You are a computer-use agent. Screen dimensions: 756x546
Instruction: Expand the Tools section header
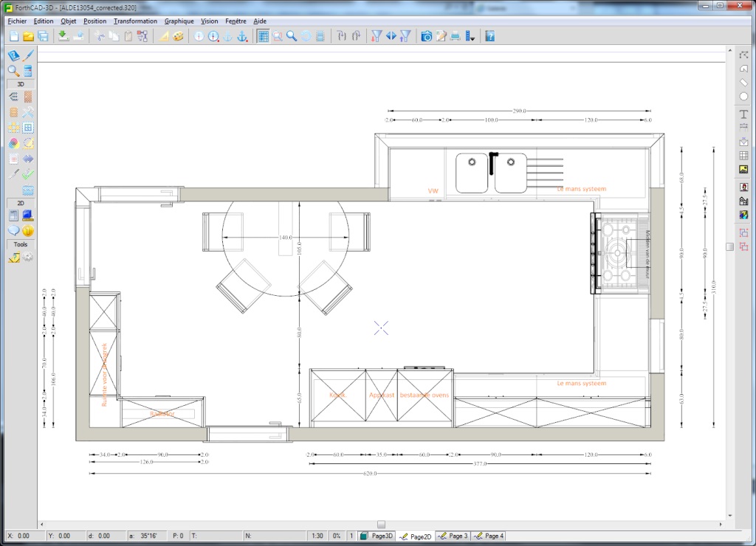21,244
